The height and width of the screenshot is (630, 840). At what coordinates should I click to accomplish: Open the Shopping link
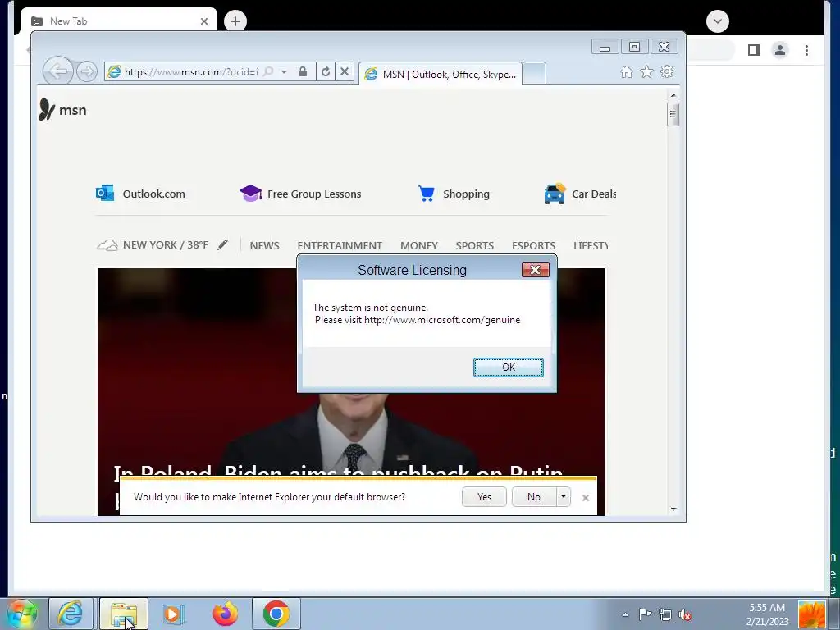(x=454, y=194)
